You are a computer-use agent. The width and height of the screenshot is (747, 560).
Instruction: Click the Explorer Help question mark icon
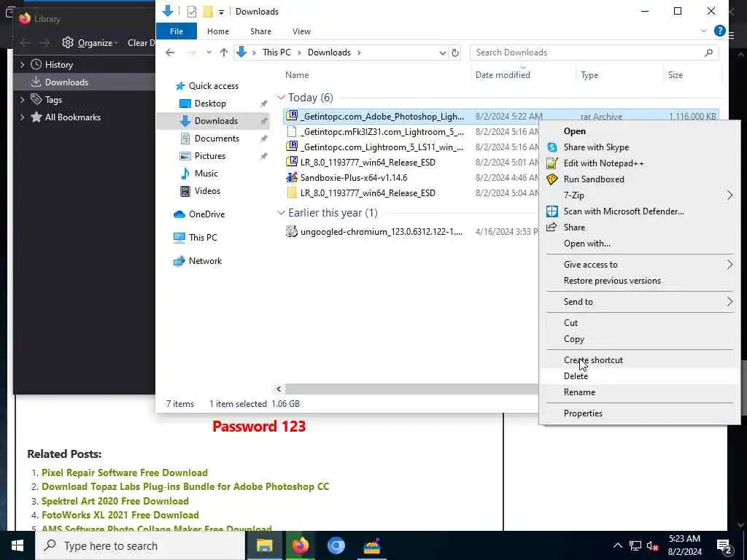point(720,31)
